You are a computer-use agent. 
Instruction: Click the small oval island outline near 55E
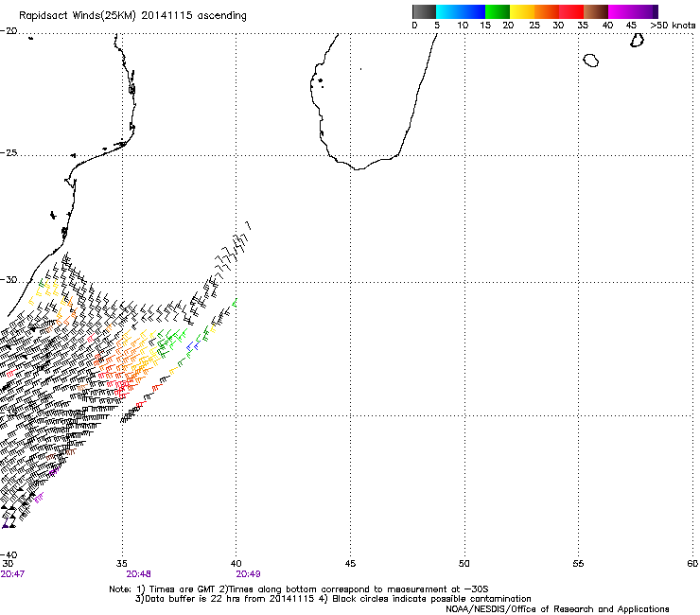590,61
